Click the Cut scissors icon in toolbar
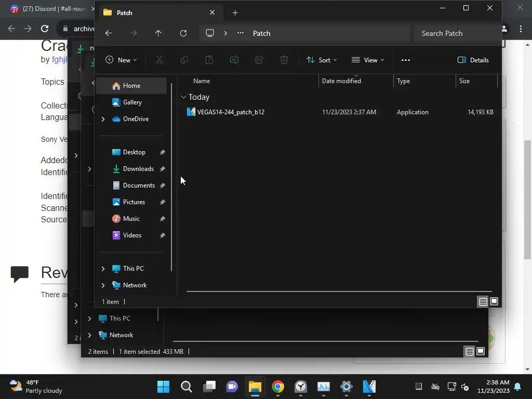The height and width of the screenshot is (399, 532). [159, 60]
